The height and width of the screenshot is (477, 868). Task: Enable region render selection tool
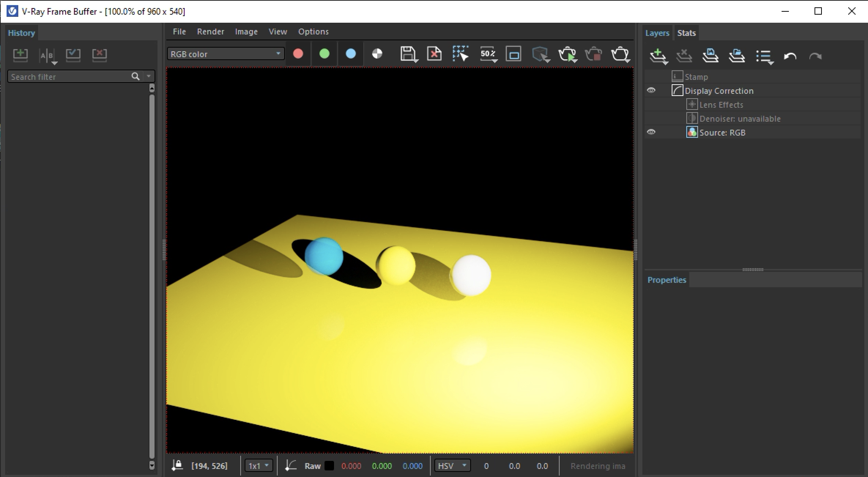[x=460, y=54]
